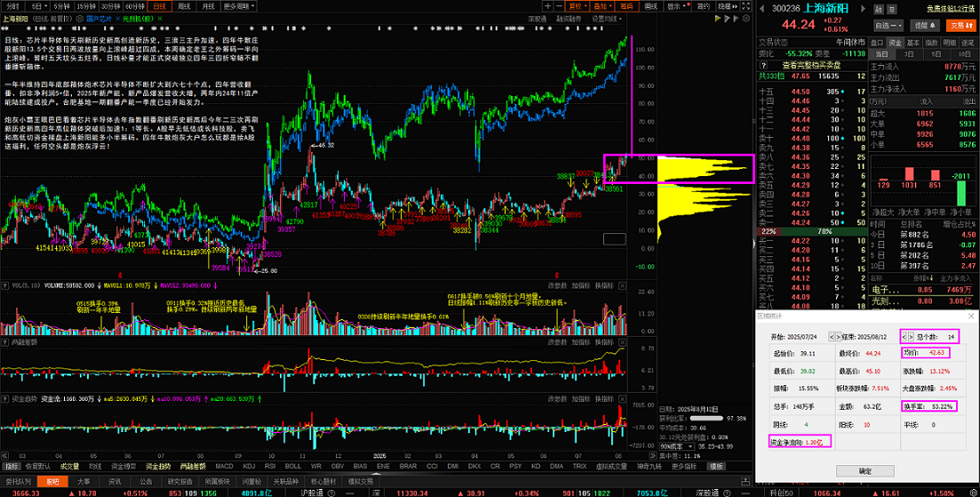
Task: Click 改参数 in the VOL panel
Action: (x=557, y=285)
